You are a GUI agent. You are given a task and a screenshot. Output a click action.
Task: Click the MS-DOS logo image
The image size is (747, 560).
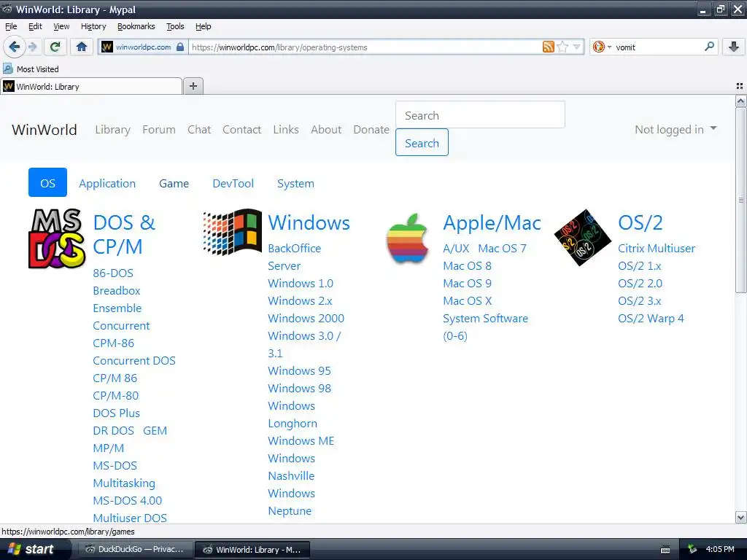click(x=57, y=238)
